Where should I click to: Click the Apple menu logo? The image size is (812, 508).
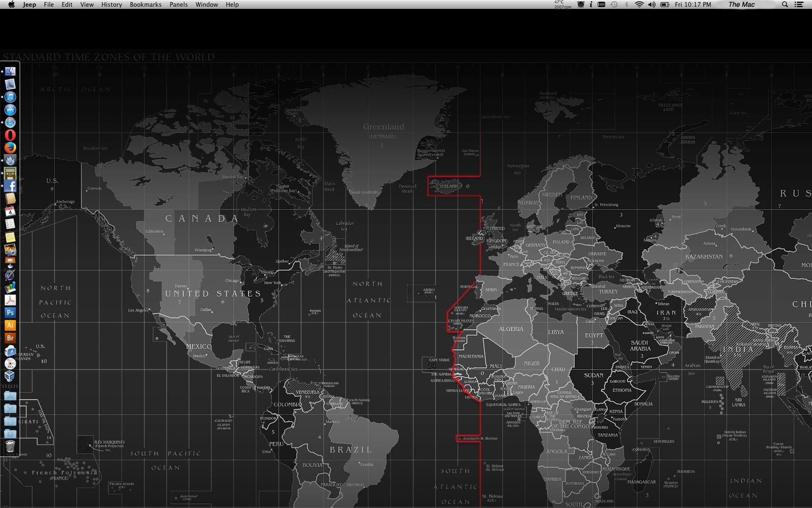(x=11, y=4)
